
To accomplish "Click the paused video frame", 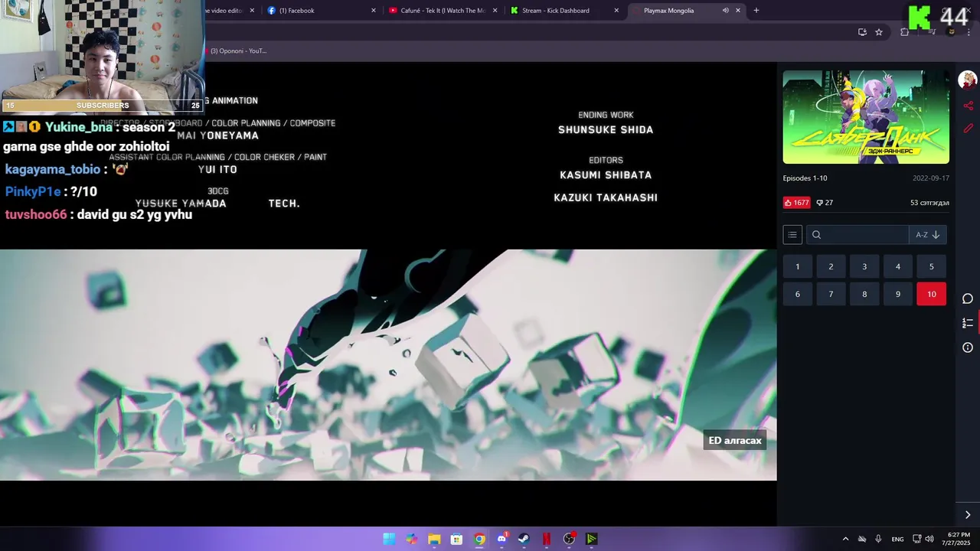I will [x=388, y=365].
